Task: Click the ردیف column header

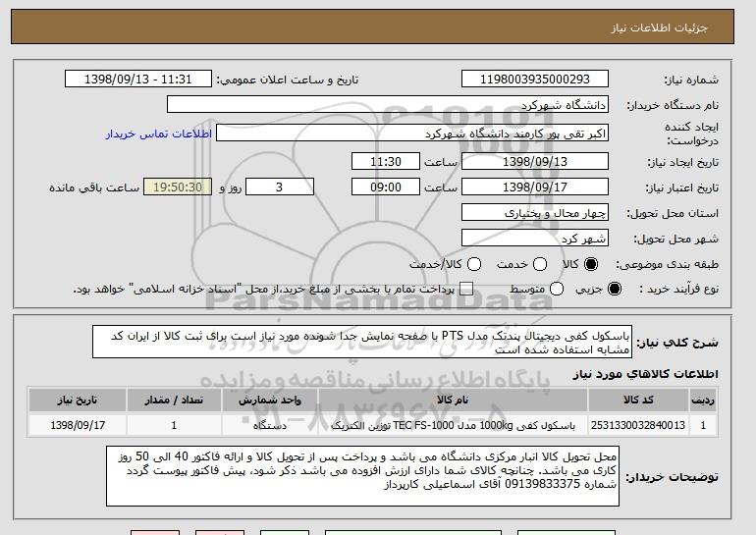Action: tap(703, 401)
